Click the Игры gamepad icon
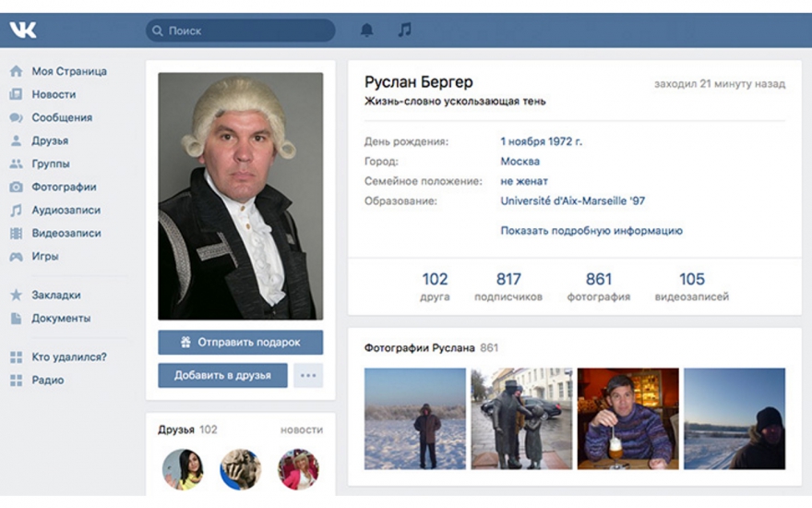Screen dimensions: 812x508 pyautogui.click(x=16, y=257)
